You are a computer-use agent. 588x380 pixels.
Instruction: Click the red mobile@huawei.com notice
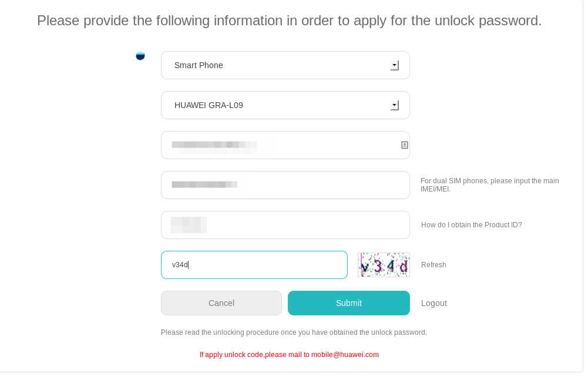289,355
